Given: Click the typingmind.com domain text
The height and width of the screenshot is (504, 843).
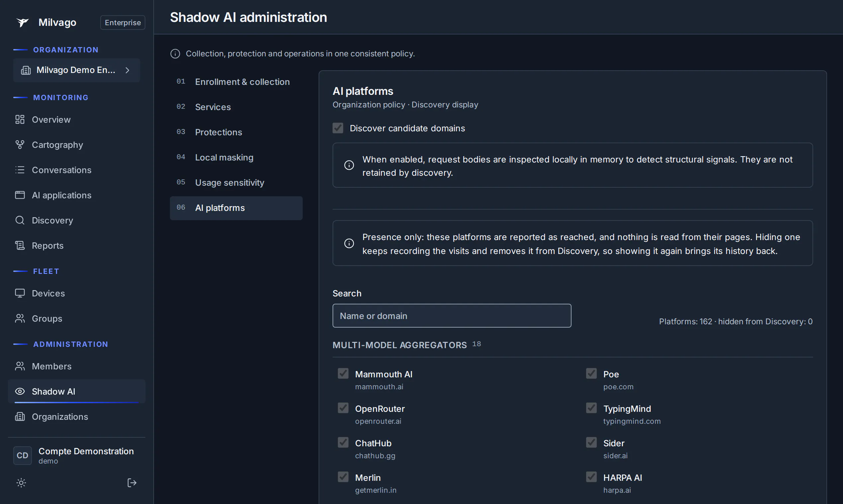Looking at the screenshot, I should pos(632,421).
